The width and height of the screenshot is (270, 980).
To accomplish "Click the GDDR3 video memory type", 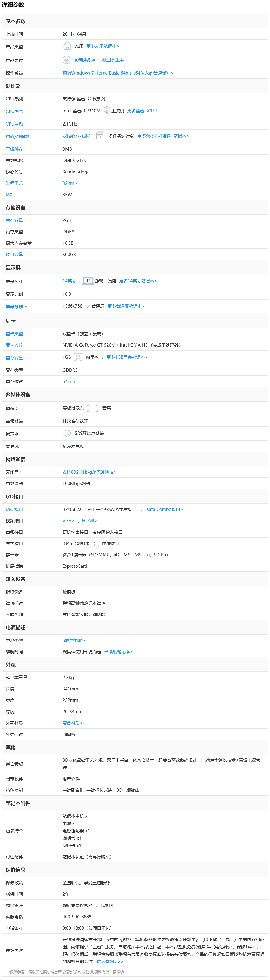I will tap(70, 370).
